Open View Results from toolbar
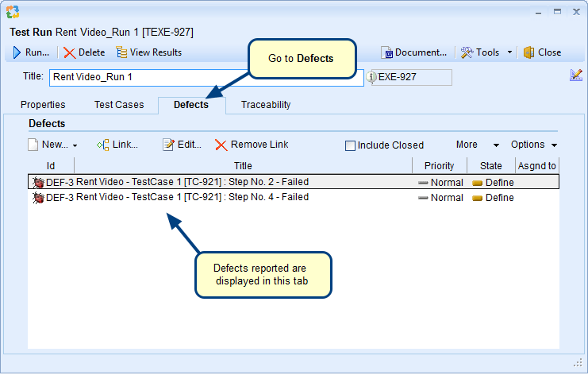Viewport: 588px width, 375px height. point(121,52)
